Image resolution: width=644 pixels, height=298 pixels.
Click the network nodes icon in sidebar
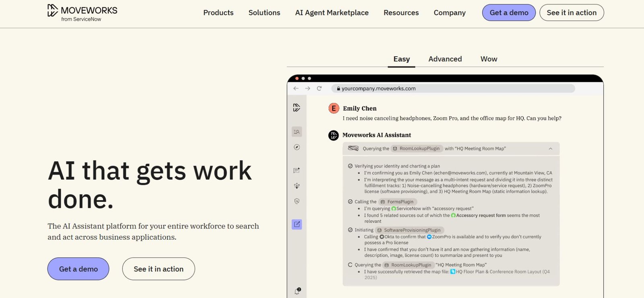(x=297, y=186)
